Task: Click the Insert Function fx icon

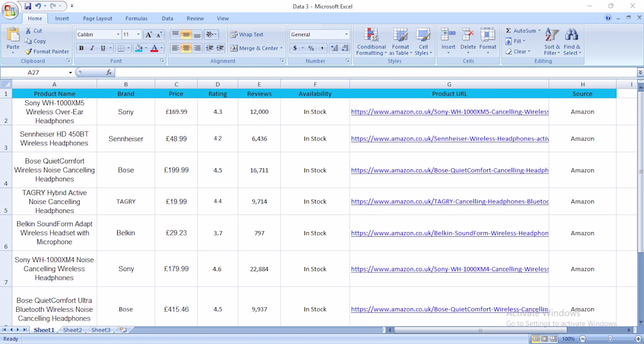Action: (x=109, y=72)
